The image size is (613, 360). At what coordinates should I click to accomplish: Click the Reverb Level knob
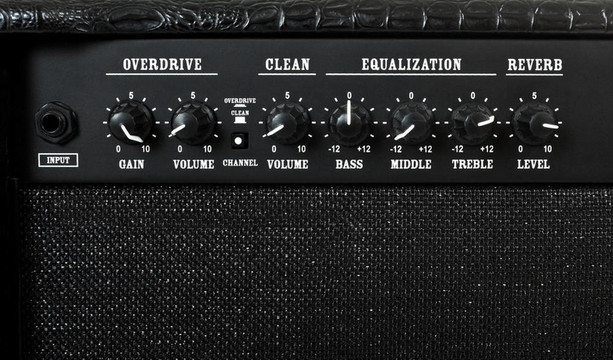click(x=534, y=123)
